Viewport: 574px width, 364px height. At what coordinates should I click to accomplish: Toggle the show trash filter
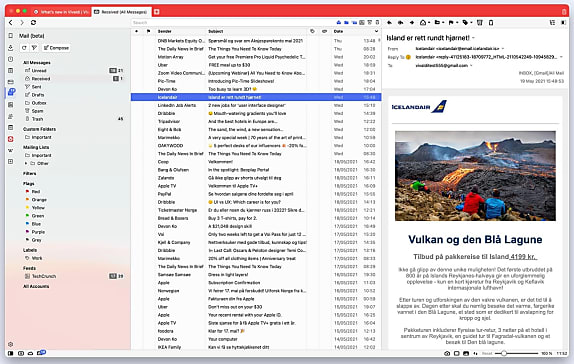click(377, 23)
